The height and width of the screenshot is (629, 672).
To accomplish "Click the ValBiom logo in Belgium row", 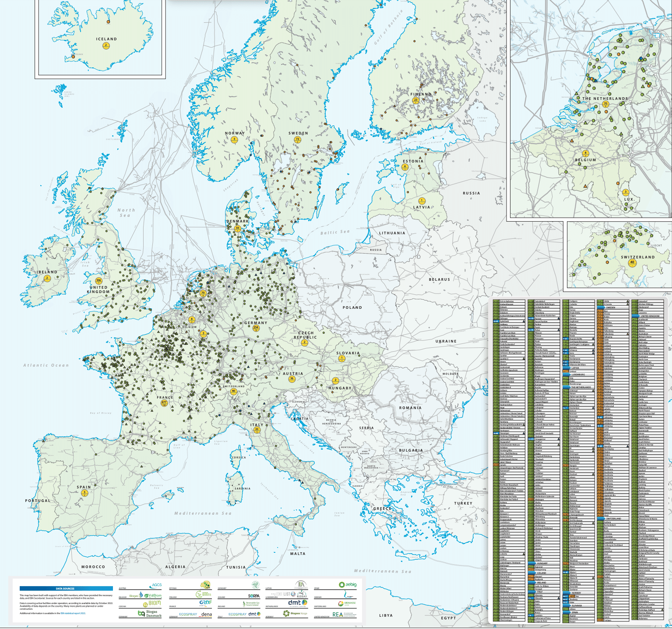I will [153, 596].
